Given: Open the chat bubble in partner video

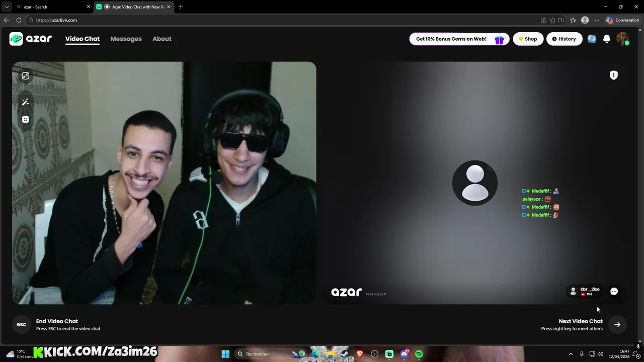Looking at the screenshot, I should point(614,291).
